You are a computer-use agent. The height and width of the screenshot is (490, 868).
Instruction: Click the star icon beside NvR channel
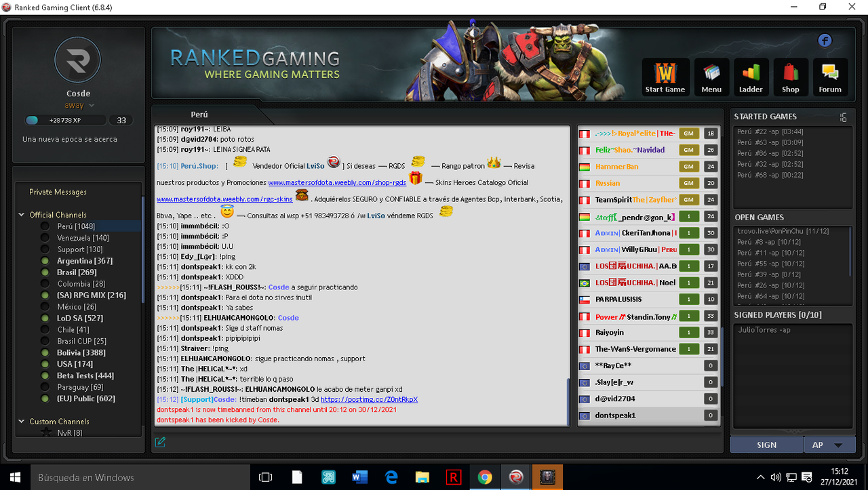pos(45,432)
